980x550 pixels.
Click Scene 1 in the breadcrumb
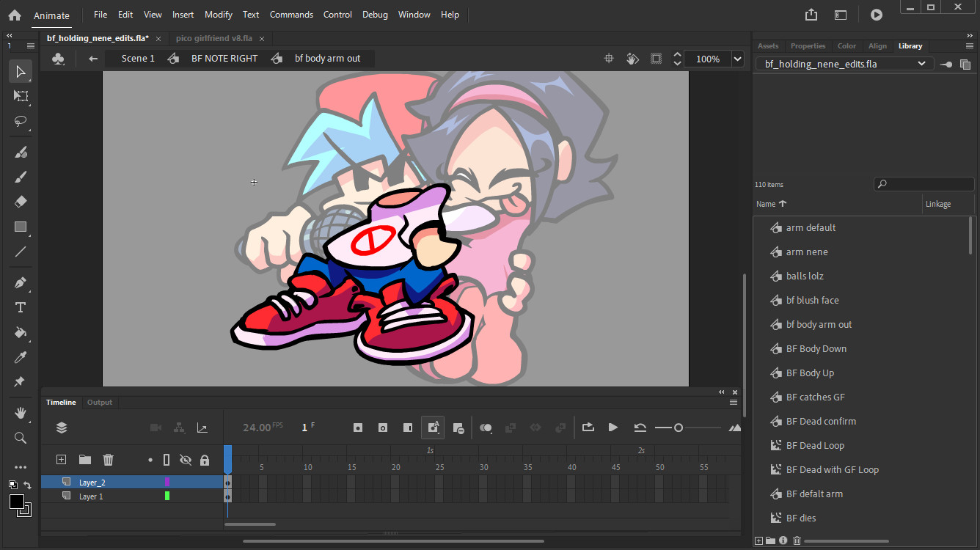[x=138, y=59]
